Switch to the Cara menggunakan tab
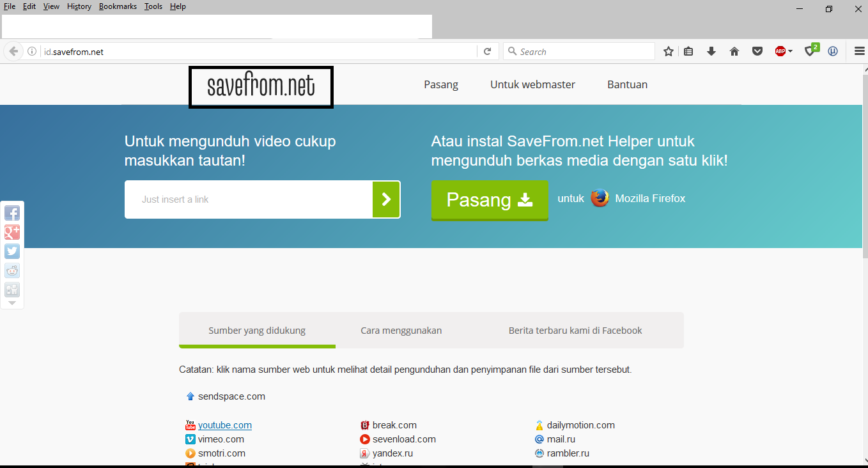868x468 pixels. pos(401,331)
